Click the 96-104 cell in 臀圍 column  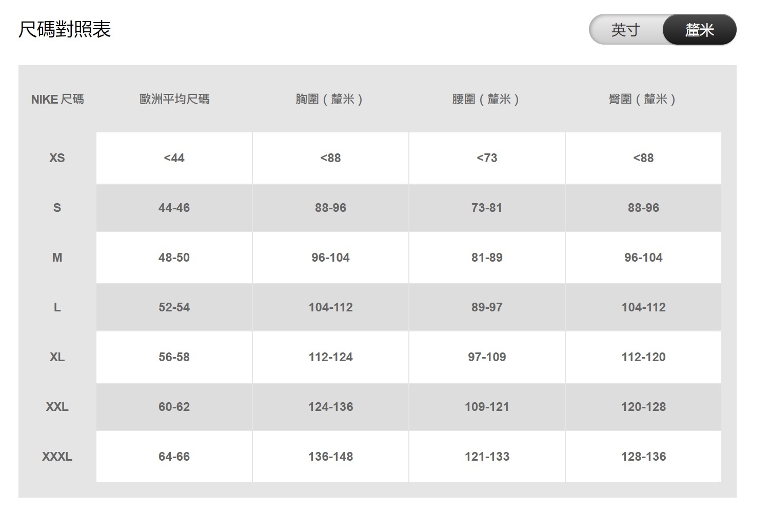click(x=644, y=258)
